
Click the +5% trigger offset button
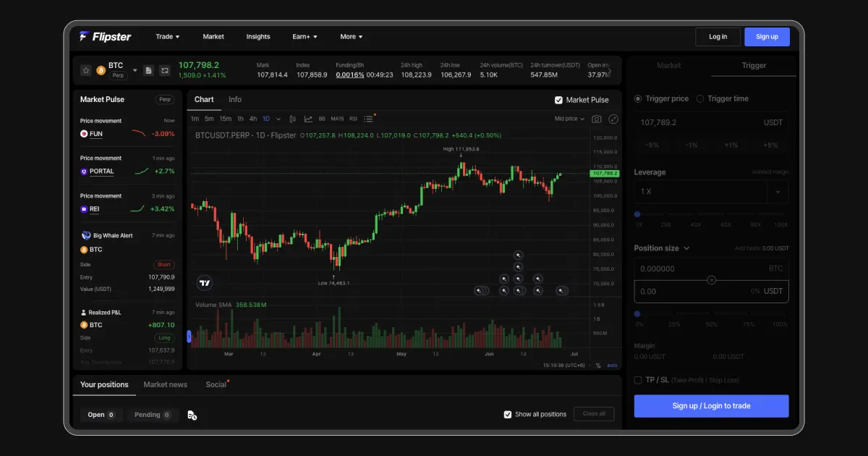(x=770, y=145)
